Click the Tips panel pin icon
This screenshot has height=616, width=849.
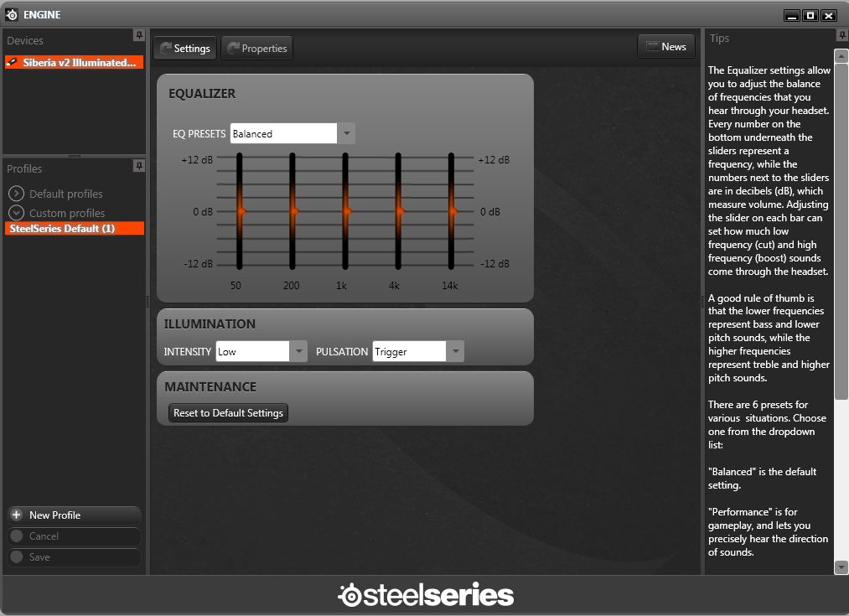[x=841, y=35]
